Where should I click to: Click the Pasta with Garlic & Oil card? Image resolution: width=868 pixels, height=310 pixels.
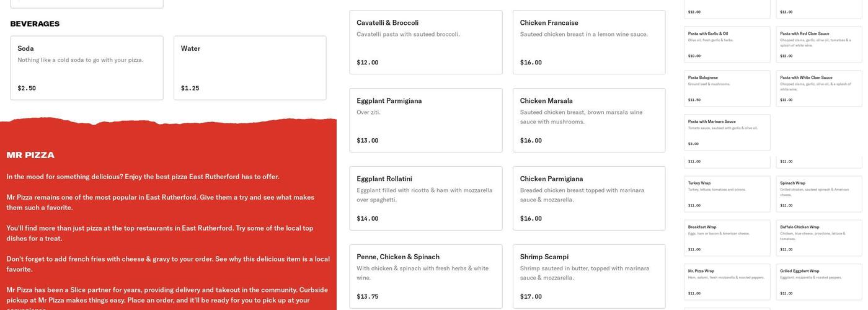click(x=727, y=45)
